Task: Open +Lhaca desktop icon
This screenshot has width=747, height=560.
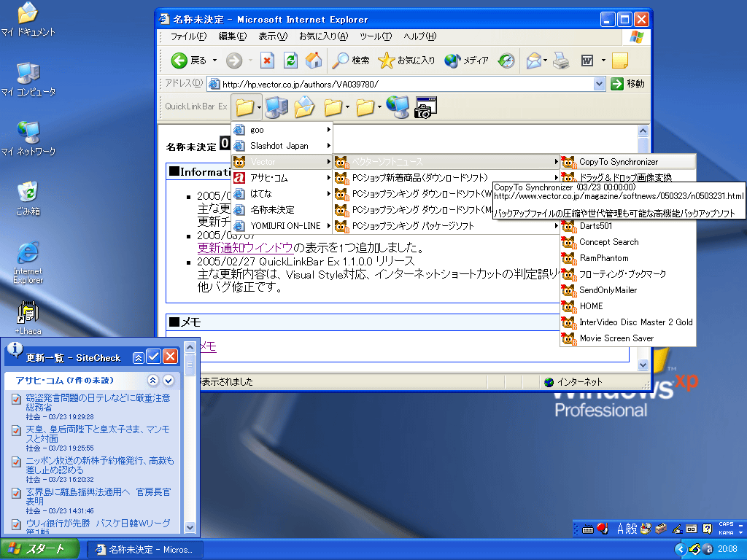Action: pos(28,318)
